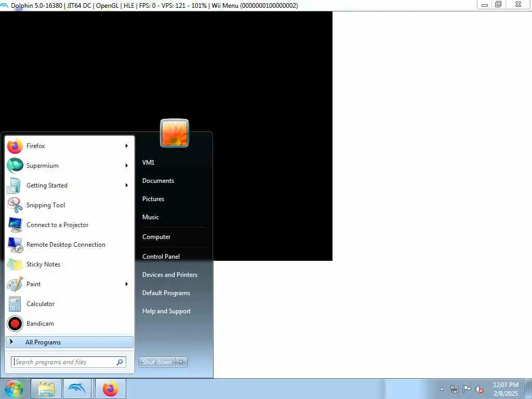Open Firefox from the Start menu list
This screenshot has height=399, width=532.
click(x=70, y=146)
